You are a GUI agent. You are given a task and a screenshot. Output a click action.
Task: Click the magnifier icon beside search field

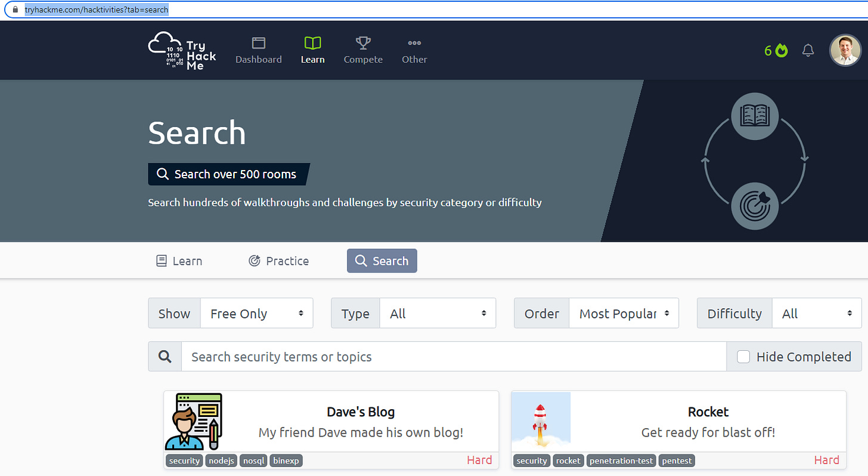(x=165, y=357)
